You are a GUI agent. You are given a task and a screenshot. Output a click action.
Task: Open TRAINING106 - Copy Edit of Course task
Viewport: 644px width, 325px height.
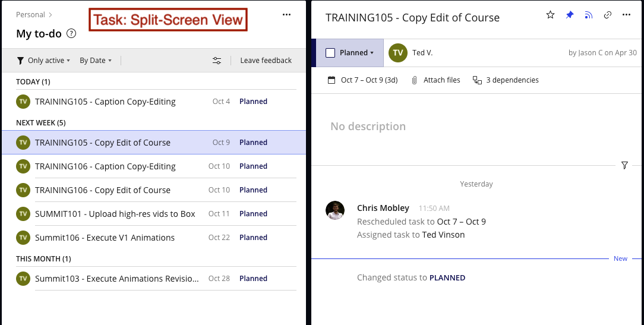tap(103, 190)
